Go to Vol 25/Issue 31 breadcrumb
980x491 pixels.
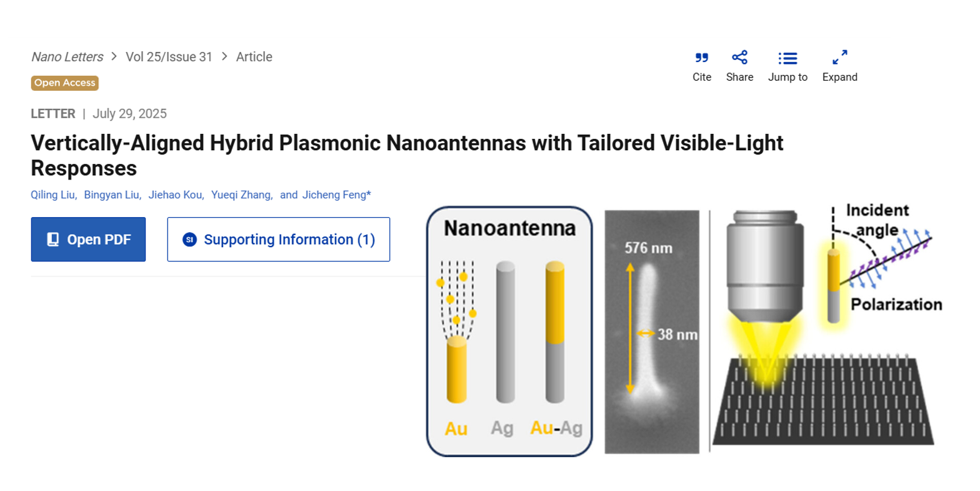pyautogui.click(x=169, y=57)
